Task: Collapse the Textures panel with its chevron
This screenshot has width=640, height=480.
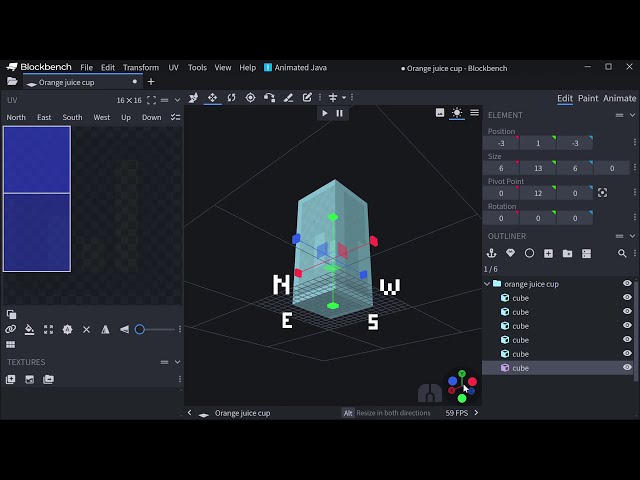Action: click(177, 362)
